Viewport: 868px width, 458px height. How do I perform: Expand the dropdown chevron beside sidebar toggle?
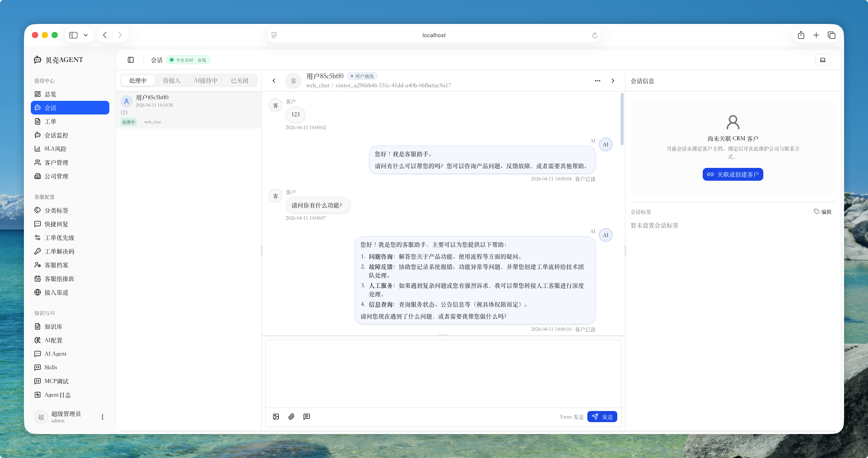coord(85,35)
